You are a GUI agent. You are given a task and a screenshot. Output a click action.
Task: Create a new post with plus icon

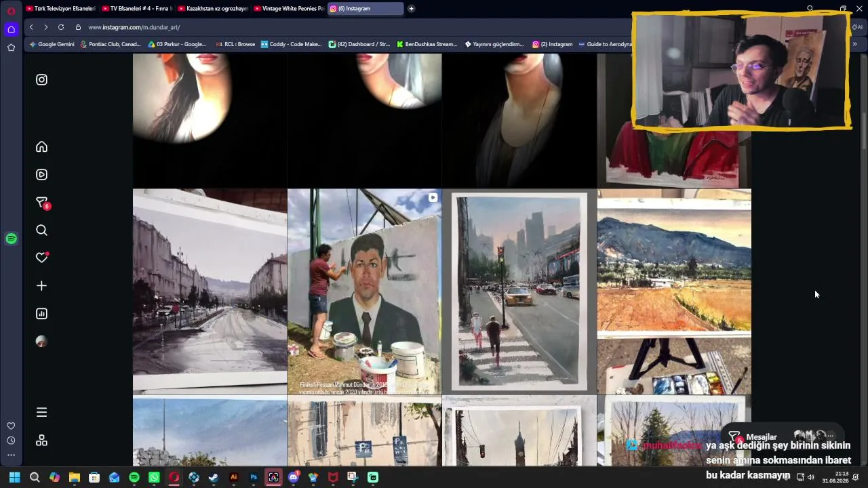coord(41,286)
